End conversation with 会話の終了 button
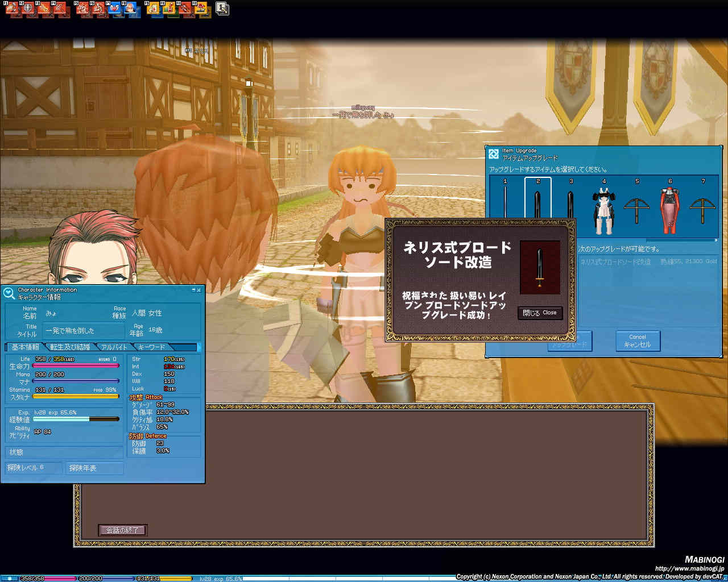 point(122,530)
